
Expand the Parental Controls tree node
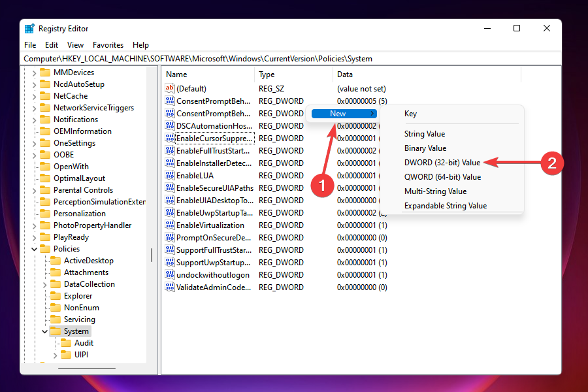pyautogui.click(x=34, y=191)
